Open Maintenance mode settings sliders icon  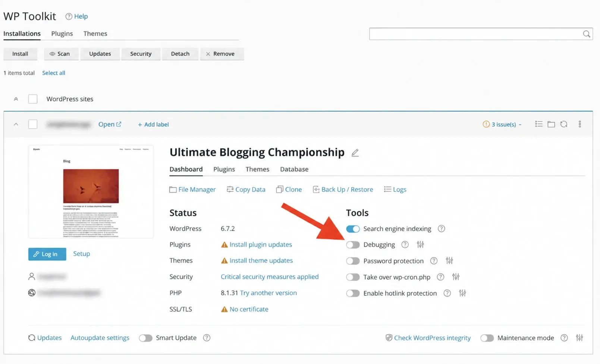click(x=579, y=338)
